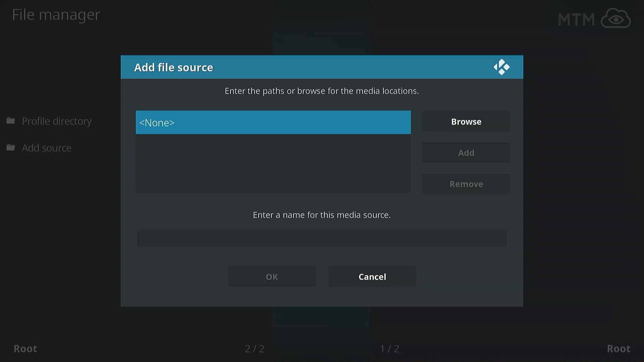Click OK to confirm file source
This screenshot has width=644, height=362.
click(x=272, y=277)
